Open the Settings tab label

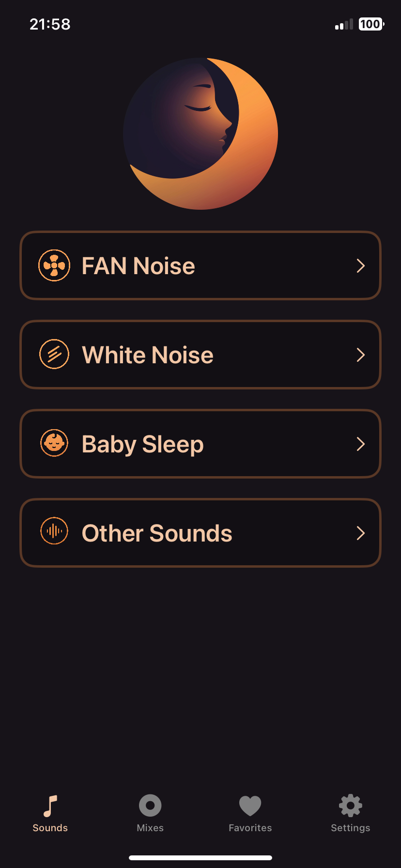(351, 828)
